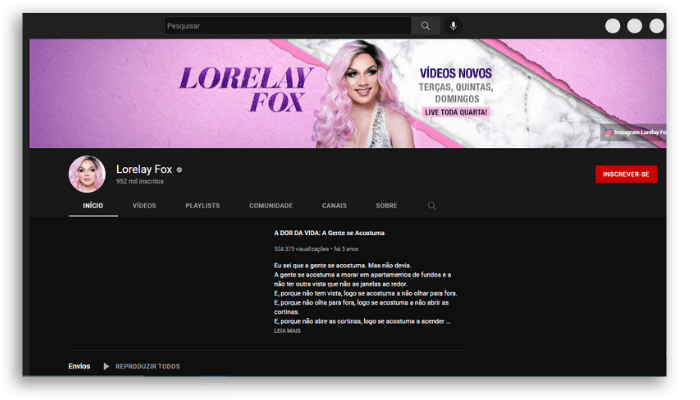Click the channel search magnifier icon
The image size is (700, 400).
[x=432, y=205]
